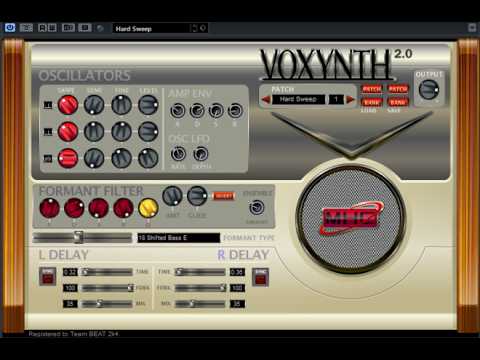Click the R Delay Time slider

coord(200,272)
